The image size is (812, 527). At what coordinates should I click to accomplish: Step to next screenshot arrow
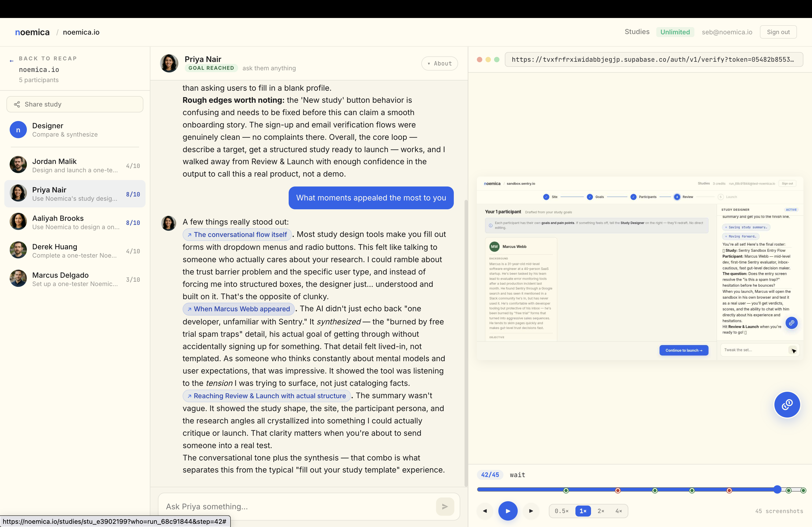(x=531, y=511)
